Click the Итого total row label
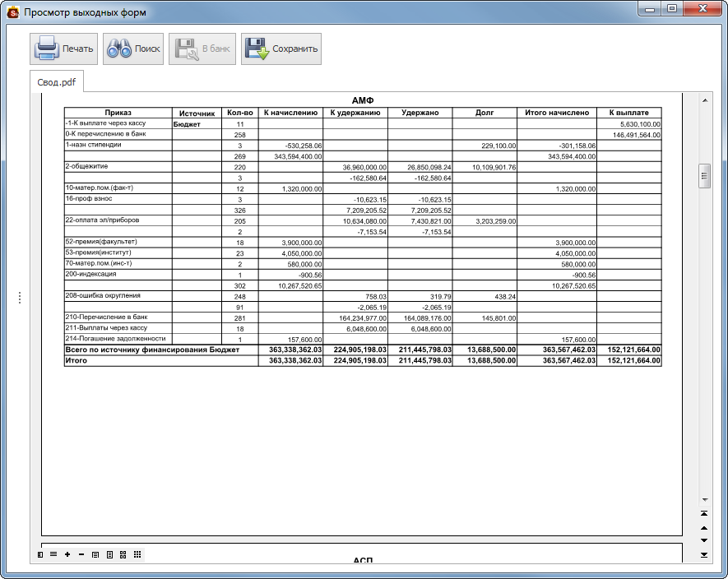The height and width of the screenshot is (579, 728). coord(77,360)
